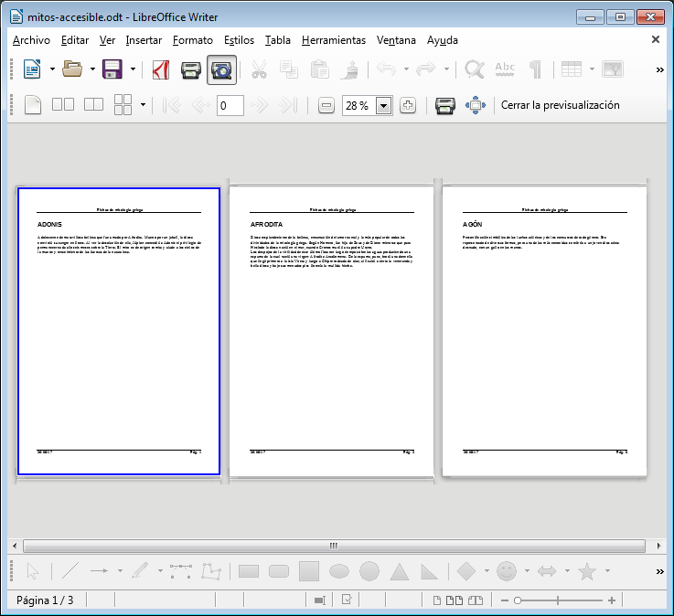Viewport: 674px width, 616px height.
Task: Open the Estilos menu
Action: [239, 40]
